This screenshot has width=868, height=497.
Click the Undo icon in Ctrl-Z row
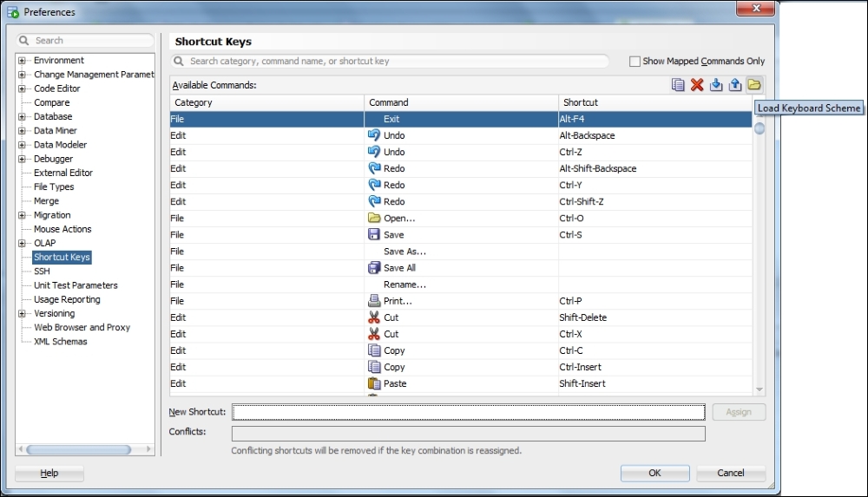374,152
